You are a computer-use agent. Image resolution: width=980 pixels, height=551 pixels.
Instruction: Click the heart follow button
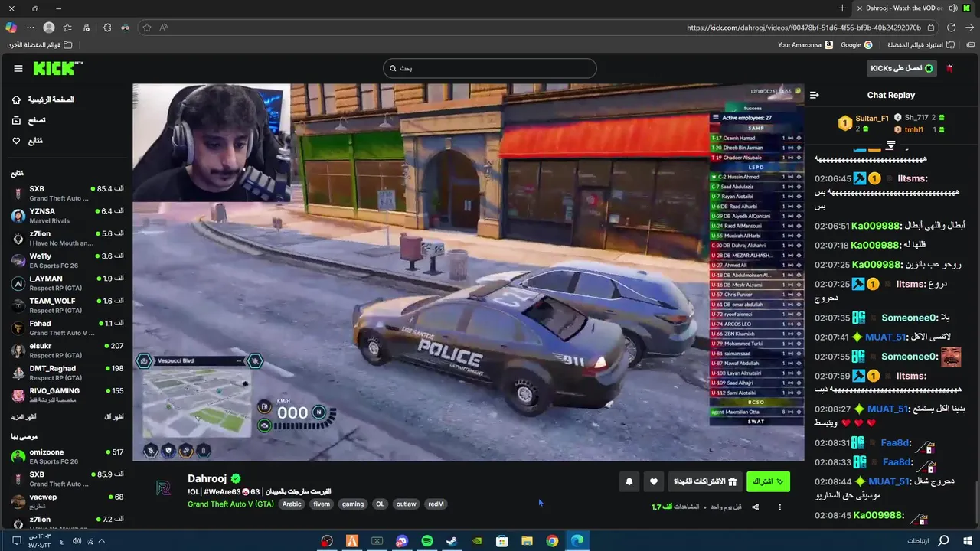point(653,481)
